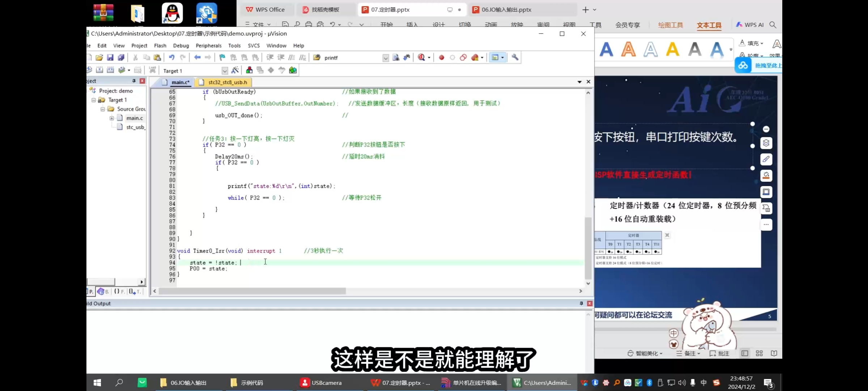
Task: Open the Peripherals menu
Action: (x=208, y=46)
